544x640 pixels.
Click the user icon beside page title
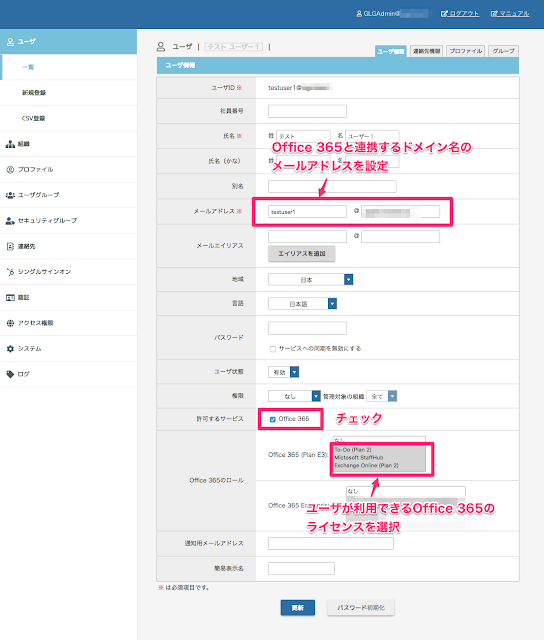pyautogui.click(x=161, y=47)
